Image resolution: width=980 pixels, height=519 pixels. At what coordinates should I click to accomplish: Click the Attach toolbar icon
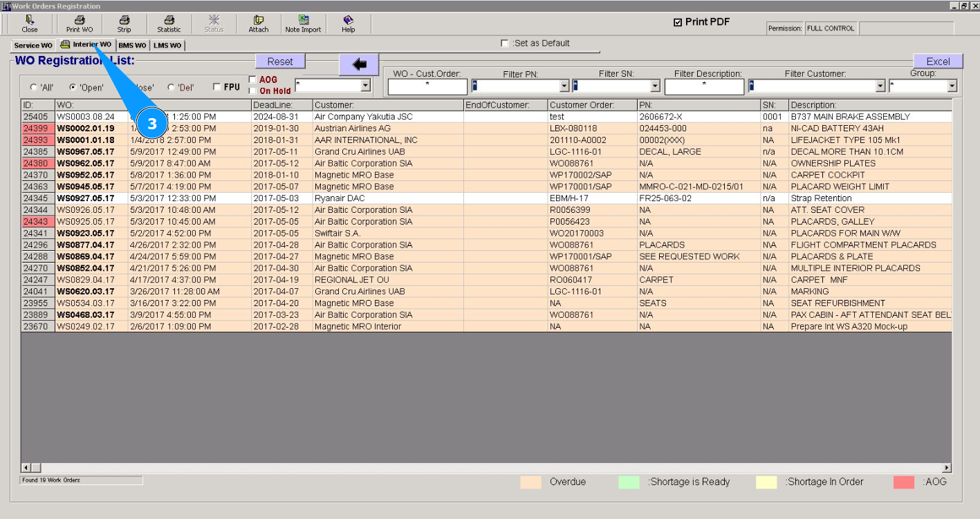tap(259, 21)
